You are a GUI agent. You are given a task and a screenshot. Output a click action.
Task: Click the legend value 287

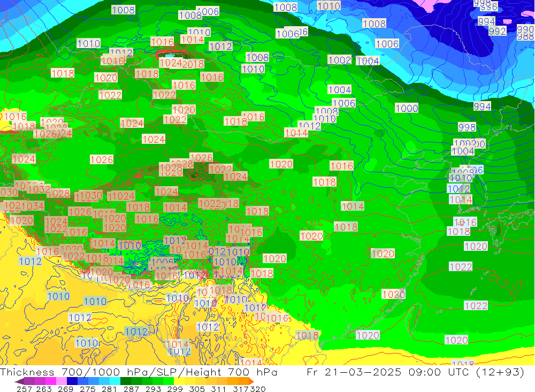coord(131,389)
